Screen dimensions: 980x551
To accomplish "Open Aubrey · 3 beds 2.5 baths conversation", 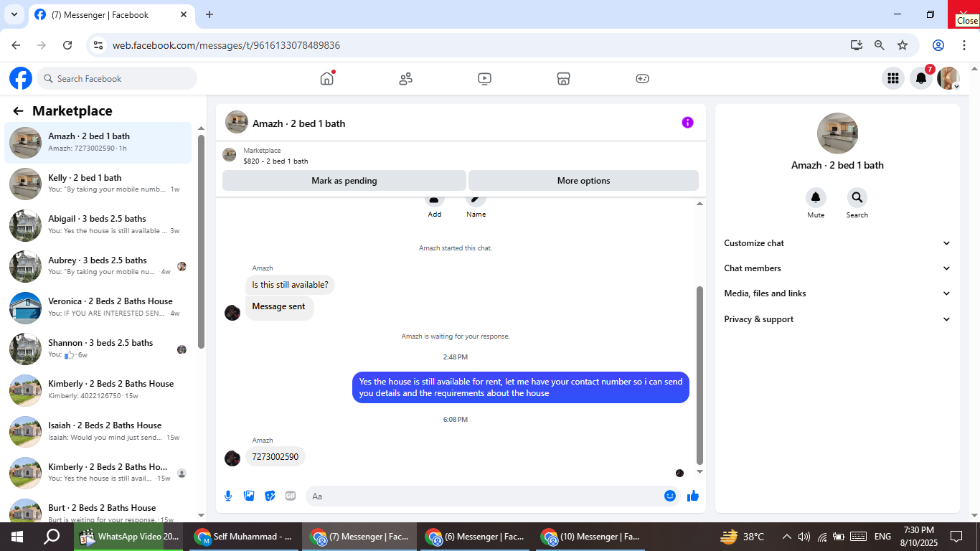I will coord(98,266).
